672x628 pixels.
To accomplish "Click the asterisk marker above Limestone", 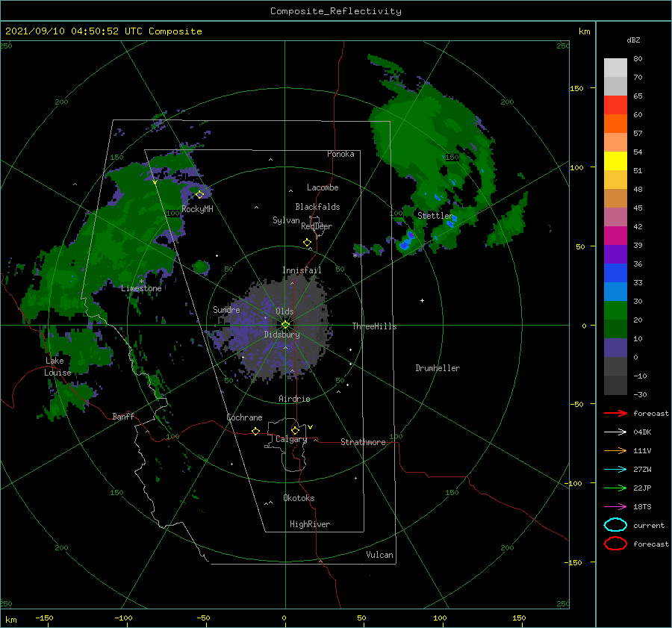I will coord(141,282).
